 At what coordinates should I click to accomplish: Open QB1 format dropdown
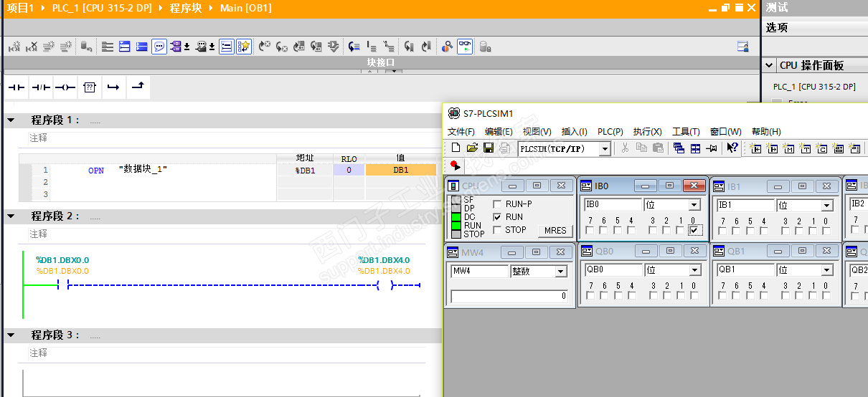coord(827,270)
